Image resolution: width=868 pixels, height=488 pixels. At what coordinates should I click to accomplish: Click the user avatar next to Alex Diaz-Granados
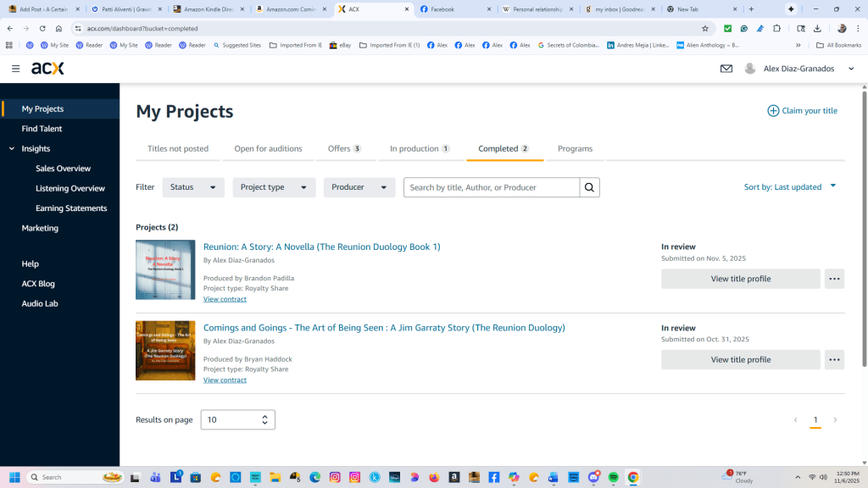point(750,69)
